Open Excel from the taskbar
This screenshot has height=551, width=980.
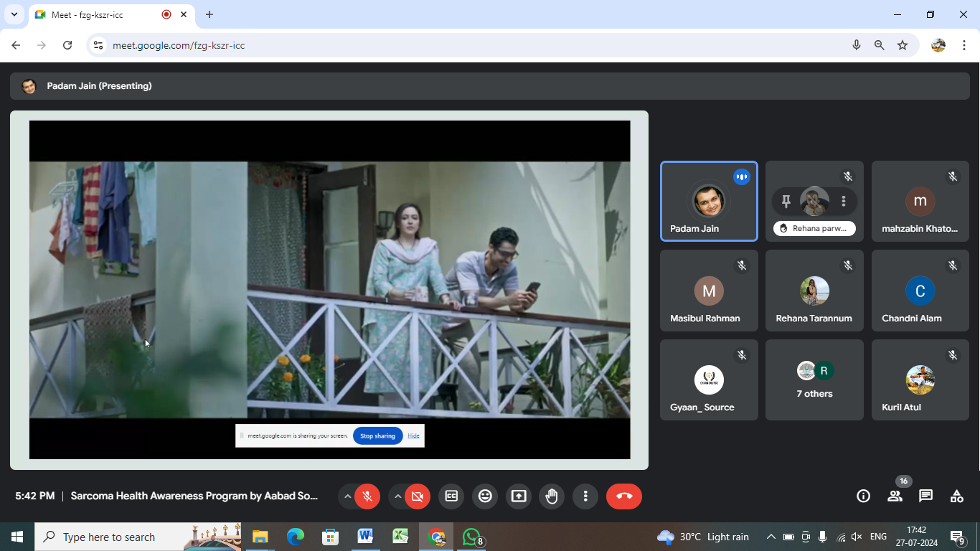[x=400, y=537]
